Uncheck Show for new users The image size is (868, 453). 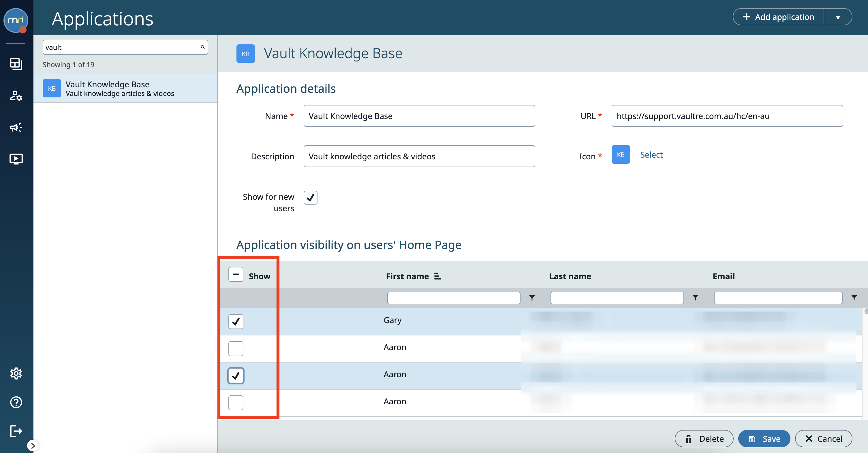click(310, 198)
